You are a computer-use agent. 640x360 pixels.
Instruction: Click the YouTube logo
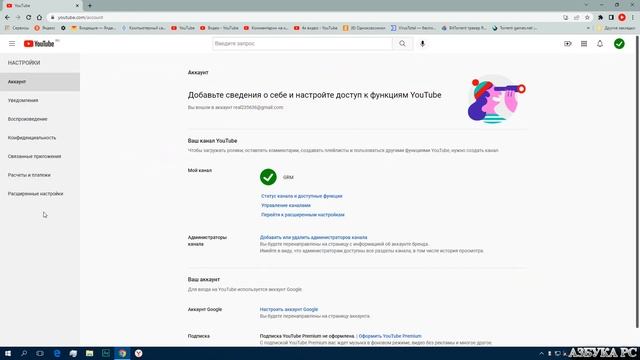pyautogui.click(x=39, y=44)
